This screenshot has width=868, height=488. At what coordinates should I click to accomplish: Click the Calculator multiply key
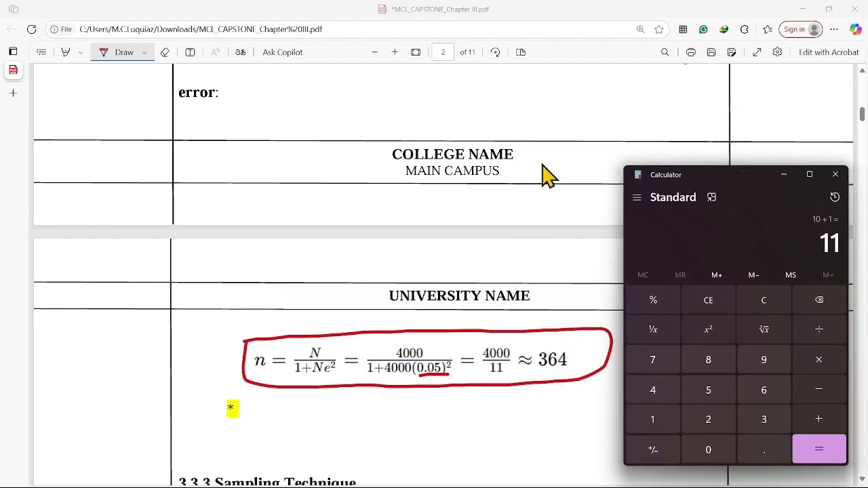(819, 360)
